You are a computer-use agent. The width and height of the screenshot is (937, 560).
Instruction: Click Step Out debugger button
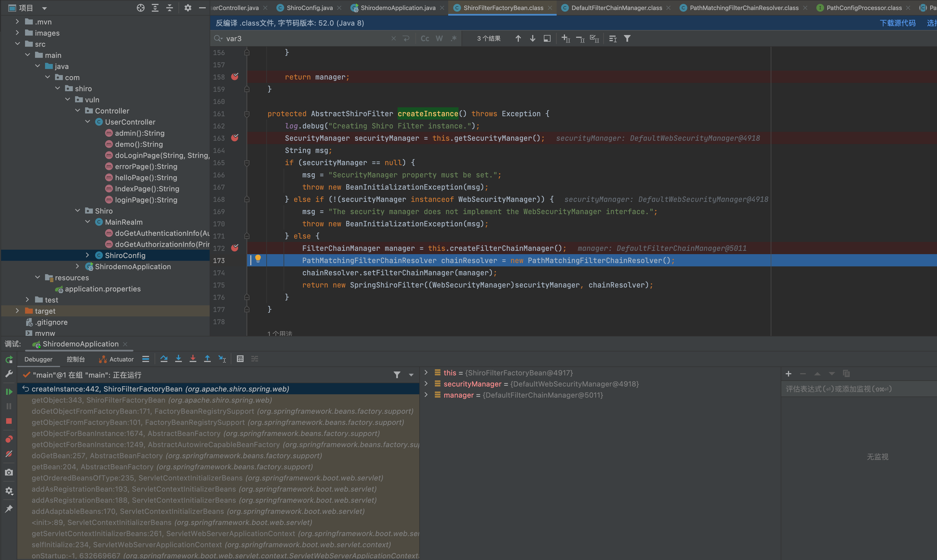tap(207, 359)
